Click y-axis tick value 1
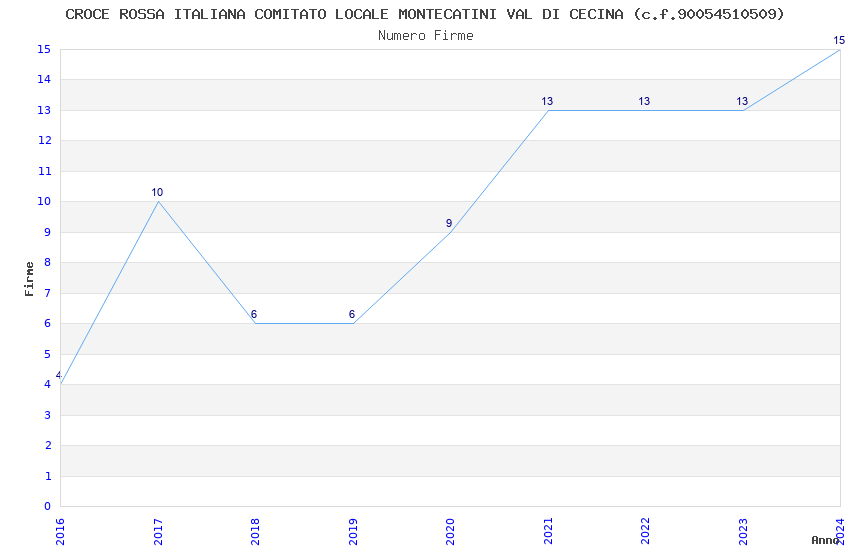The width and height of the screenshot is (850, 550). 48,476
